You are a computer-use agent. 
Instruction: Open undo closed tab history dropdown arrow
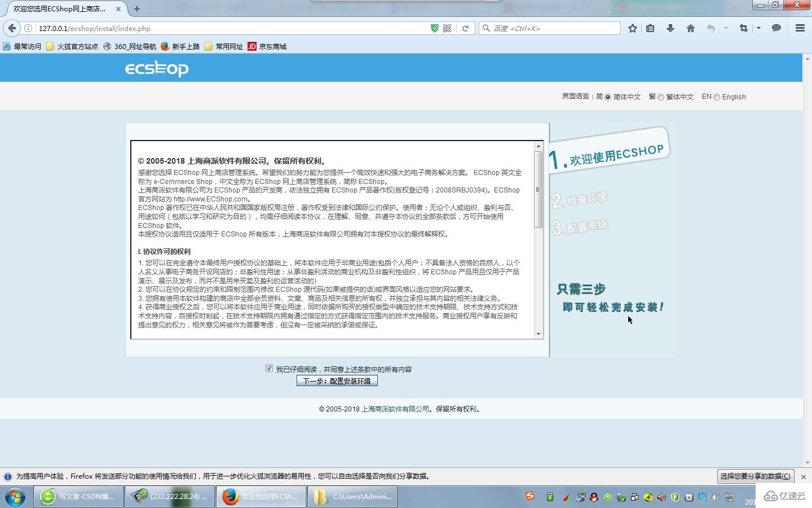[726, 28]
